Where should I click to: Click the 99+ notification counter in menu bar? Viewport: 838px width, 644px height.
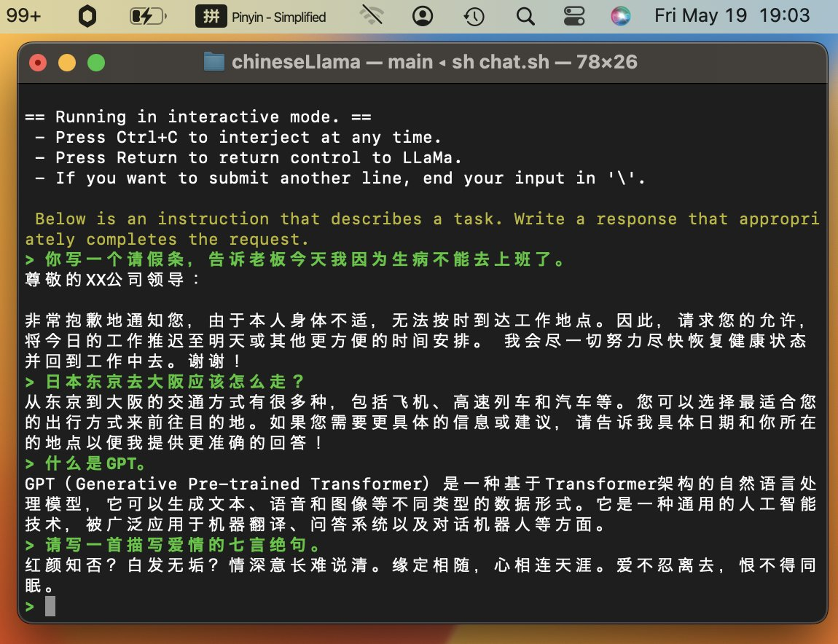pyautogui.click(x=23, y=15)
